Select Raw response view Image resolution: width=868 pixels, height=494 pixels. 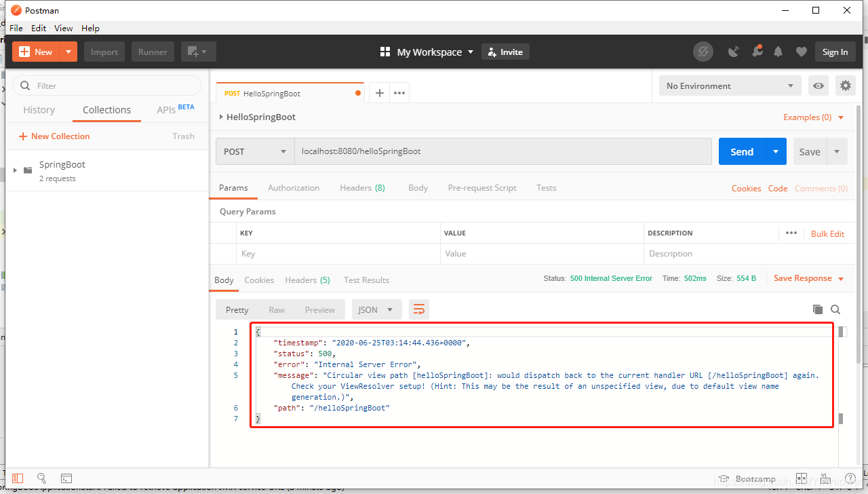277,309
